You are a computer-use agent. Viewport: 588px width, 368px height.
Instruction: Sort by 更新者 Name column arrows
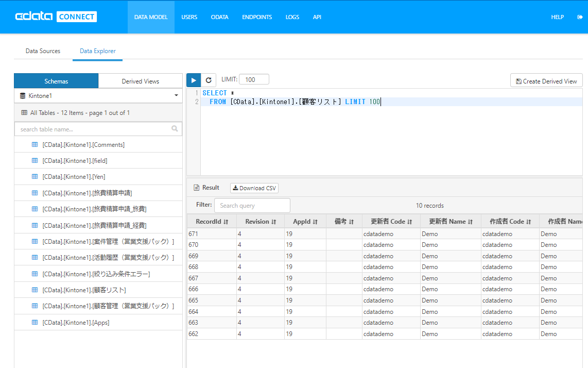(x=470, y=222)
